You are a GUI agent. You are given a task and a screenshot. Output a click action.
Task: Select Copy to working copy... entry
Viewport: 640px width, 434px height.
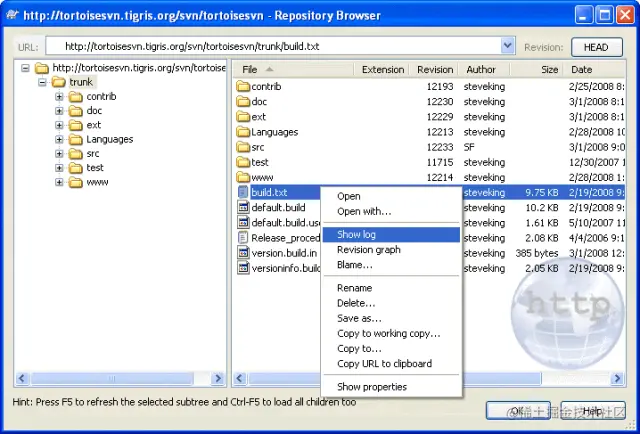tap(391, 333)
